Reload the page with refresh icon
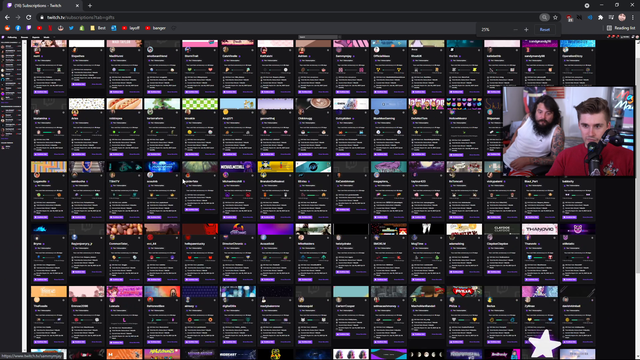The image size is (640, 360). tap(29, 18)
